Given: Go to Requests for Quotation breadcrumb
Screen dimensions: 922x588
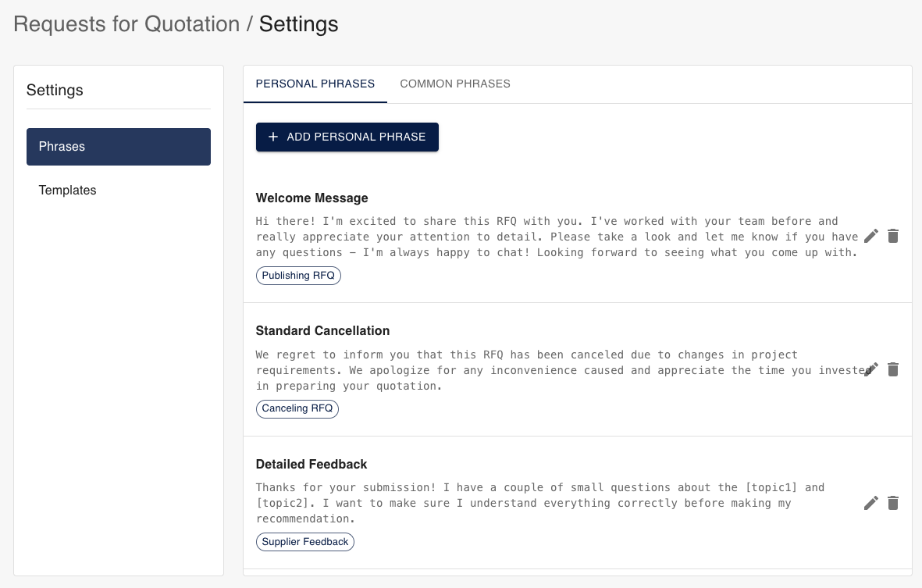Looking at the screenshot, I should (126, 24).
